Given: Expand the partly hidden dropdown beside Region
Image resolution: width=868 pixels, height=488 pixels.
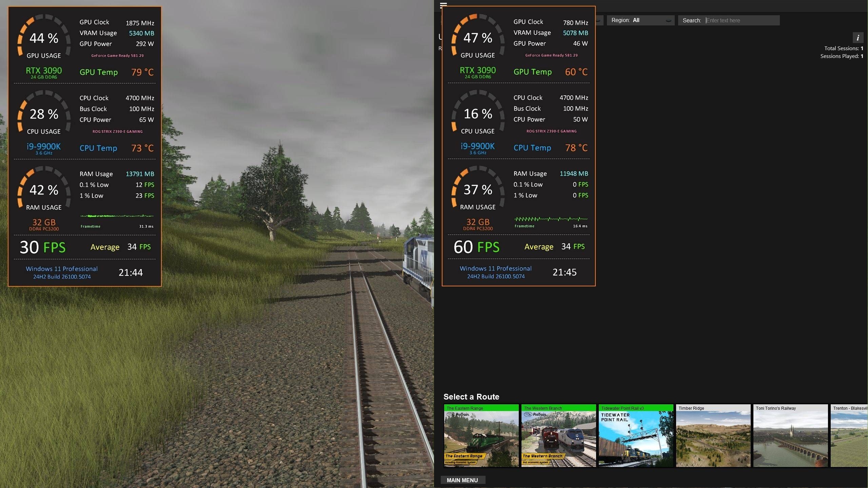Looking at the screenshot, I should coord(599,20).
